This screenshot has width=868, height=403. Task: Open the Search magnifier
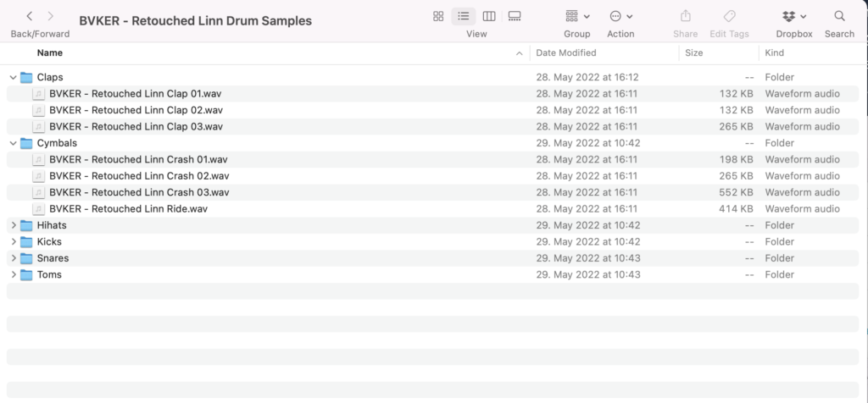point(840,16)
